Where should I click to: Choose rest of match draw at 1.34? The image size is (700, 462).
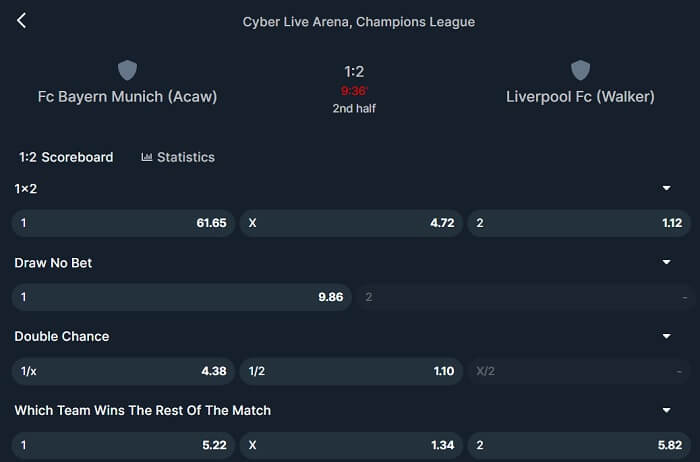click(x=351, y=445)
